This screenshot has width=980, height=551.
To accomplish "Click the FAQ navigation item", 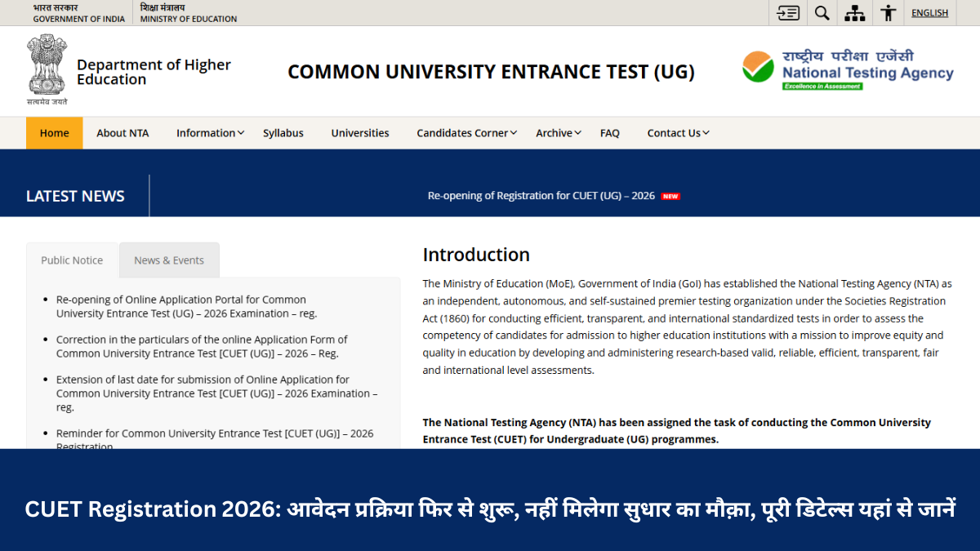I will 609,132.
